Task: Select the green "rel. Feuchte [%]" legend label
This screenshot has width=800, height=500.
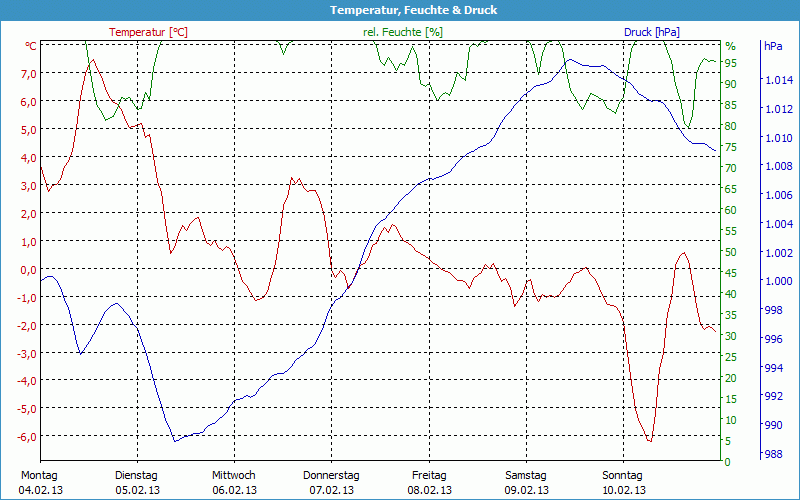Action: coord(403,32)
